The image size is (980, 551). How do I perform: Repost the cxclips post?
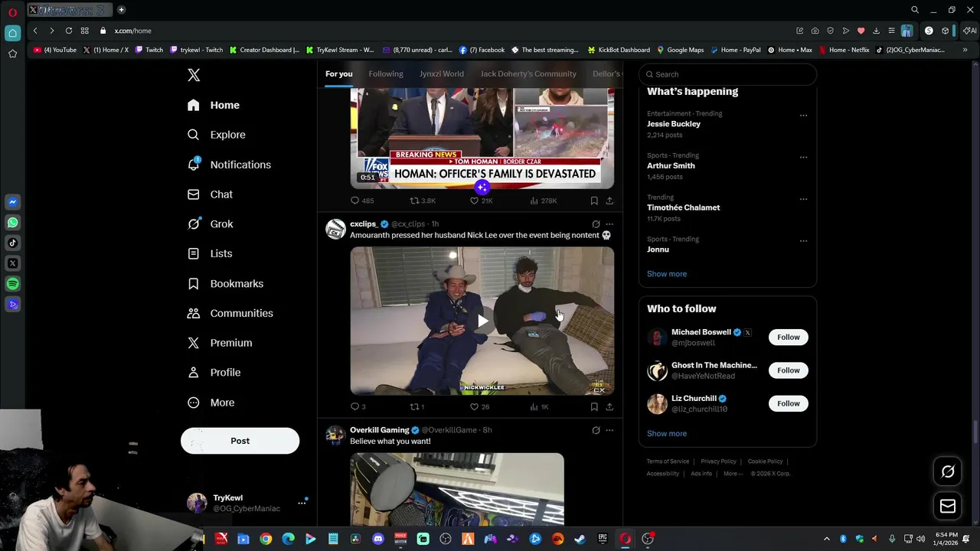pos(414,407)
